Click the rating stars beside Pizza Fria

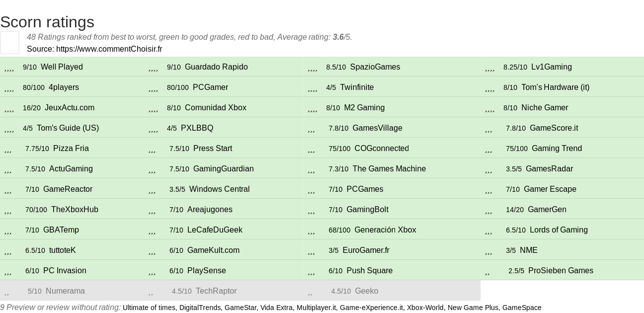[8, 149]
